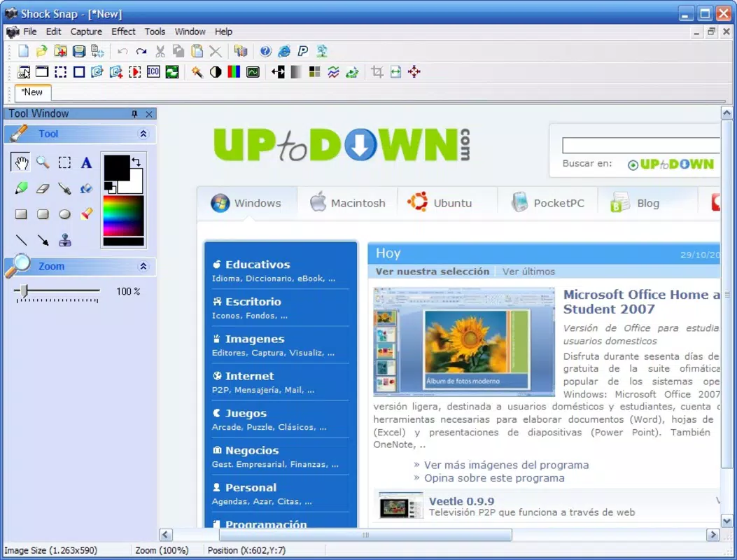
Task: Click the Cut scissors icon
Action: click(x=160, y=51)
